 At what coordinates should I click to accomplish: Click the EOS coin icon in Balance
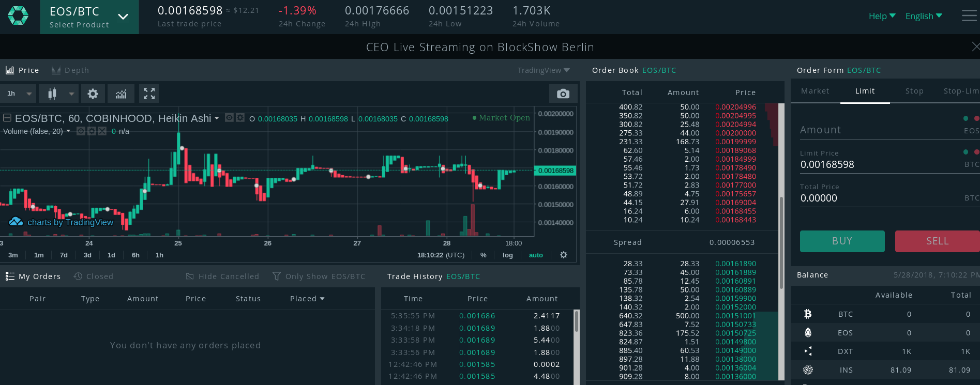pyautogui.click(x=808, y=333)
